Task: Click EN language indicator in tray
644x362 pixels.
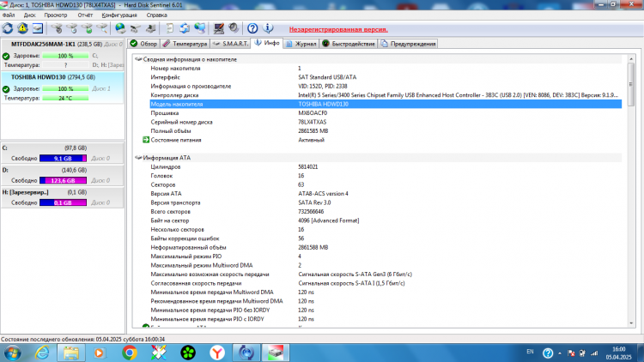Action: coord(530,352)
